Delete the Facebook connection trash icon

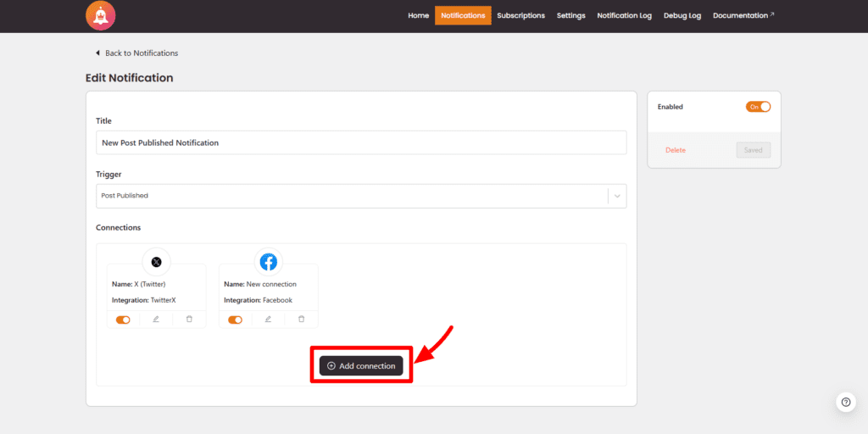coord(301,320)
